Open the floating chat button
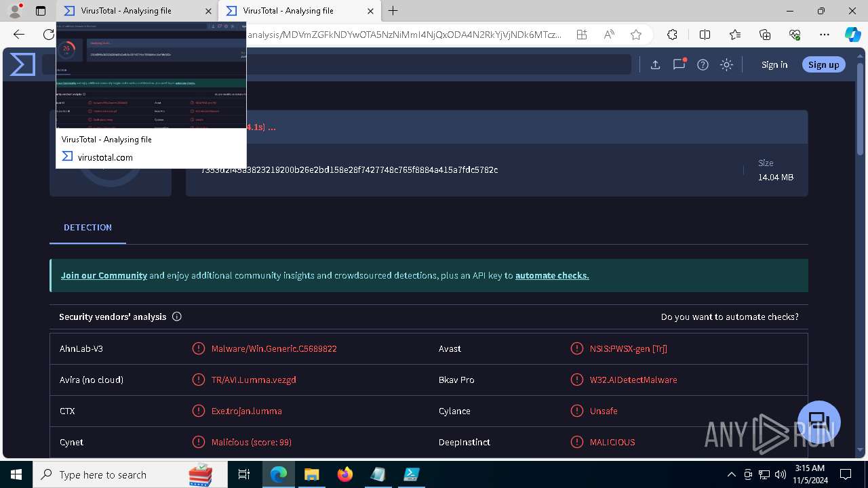The width and height of the screenshot is (868, 488). point(819,422)
